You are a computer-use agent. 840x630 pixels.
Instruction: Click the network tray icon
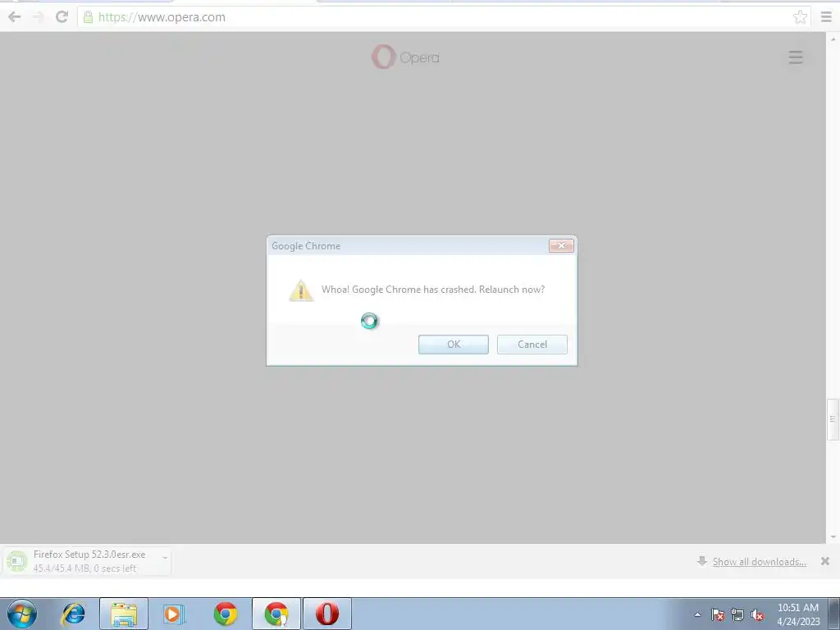pyautogui.click(x=737, y=614)
